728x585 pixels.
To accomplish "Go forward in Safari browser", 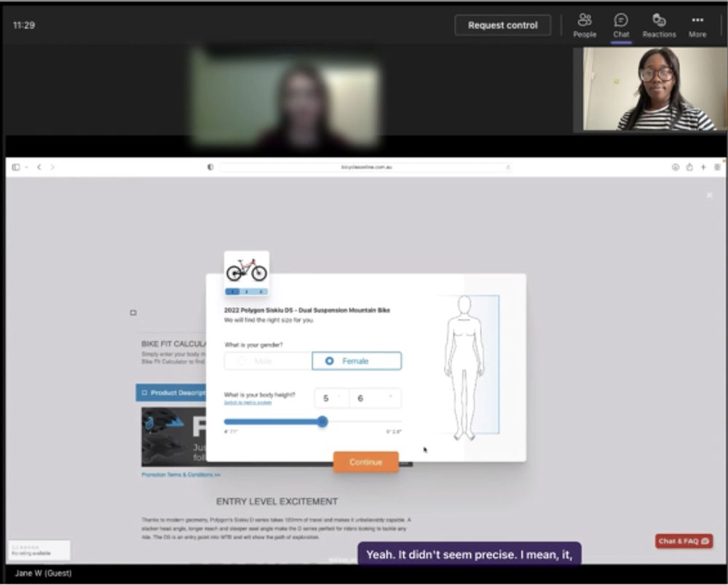I will [x=52, y=167].
